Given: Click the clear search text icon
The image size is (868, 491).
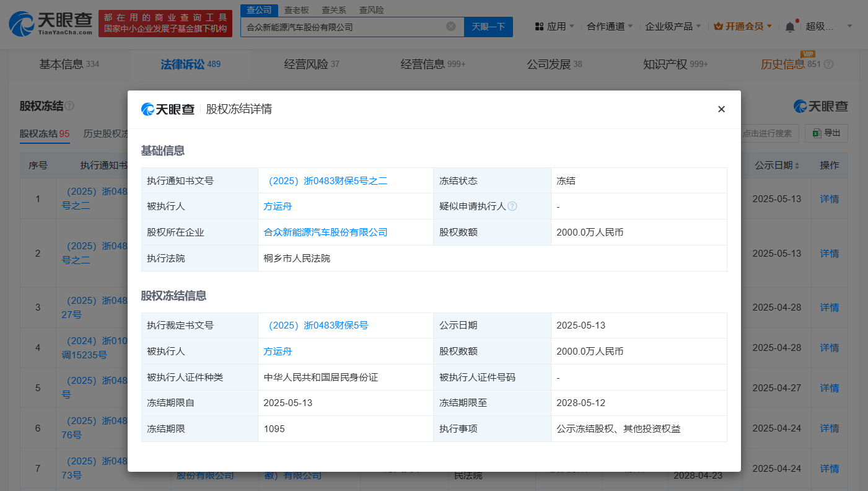Looking at the screenshot, I should coord(451,27).
